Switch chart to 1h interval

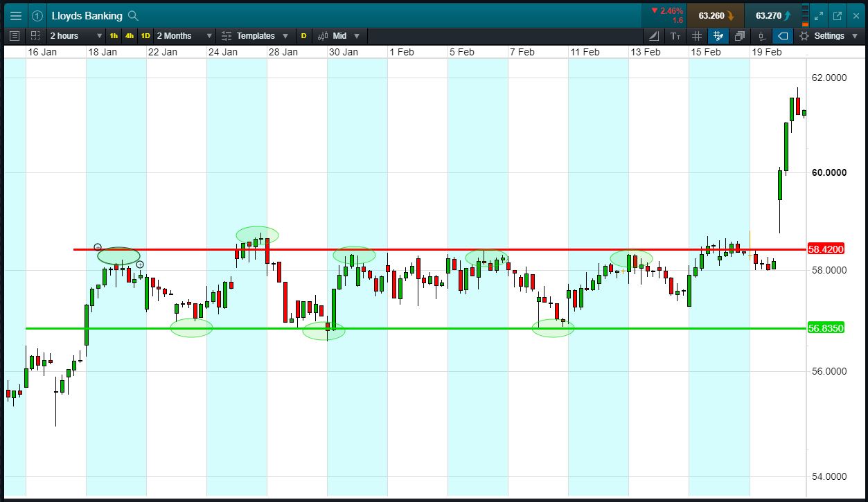click(x=114, y=35)
